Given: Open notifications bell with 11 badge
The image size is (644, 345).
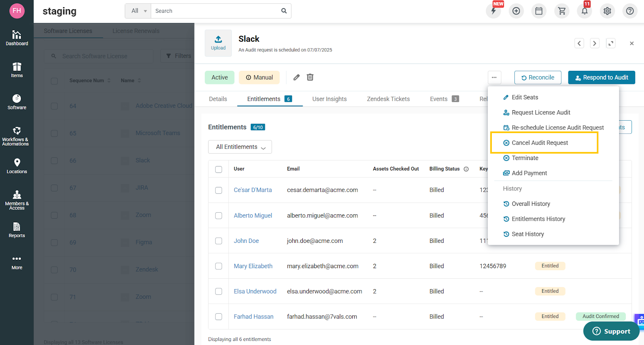Looking at the screenshot, I should coord(584,11).
